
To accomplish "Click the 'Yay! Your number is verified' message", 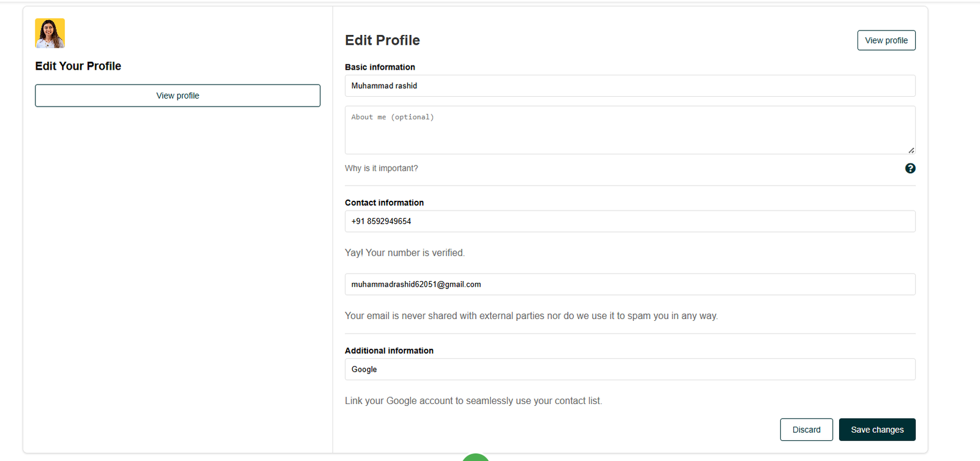I will pos(404,253).
